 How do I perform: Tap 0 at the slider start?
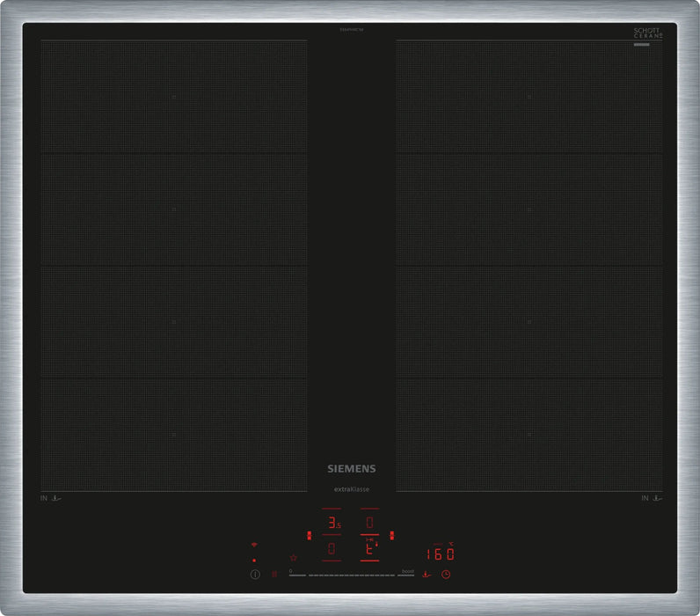pyautogui.click(x=290, y=571)
